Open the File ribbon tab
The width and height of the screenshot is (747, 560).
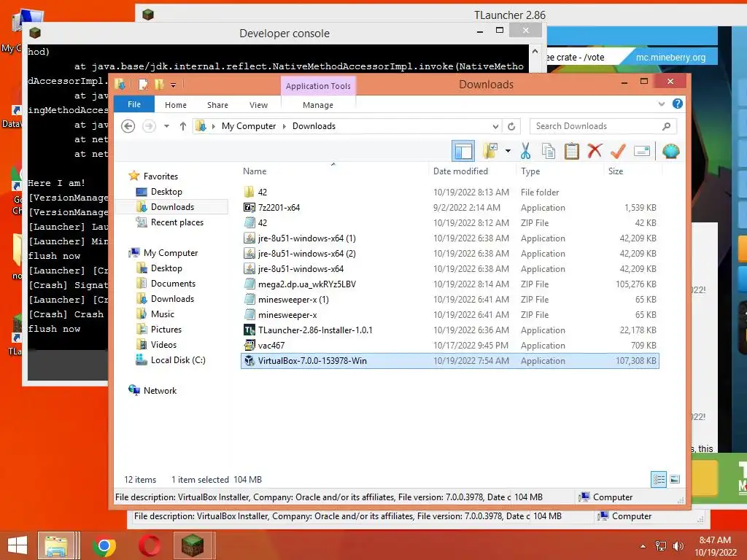134,104
